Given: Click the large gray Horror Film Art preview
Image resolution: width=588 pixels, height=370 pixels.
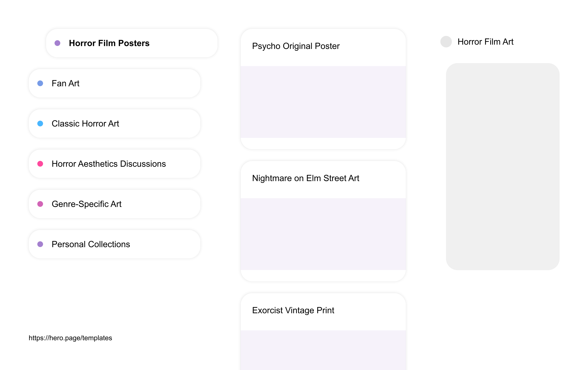Looking at the screenshot, I should (502, 167).
